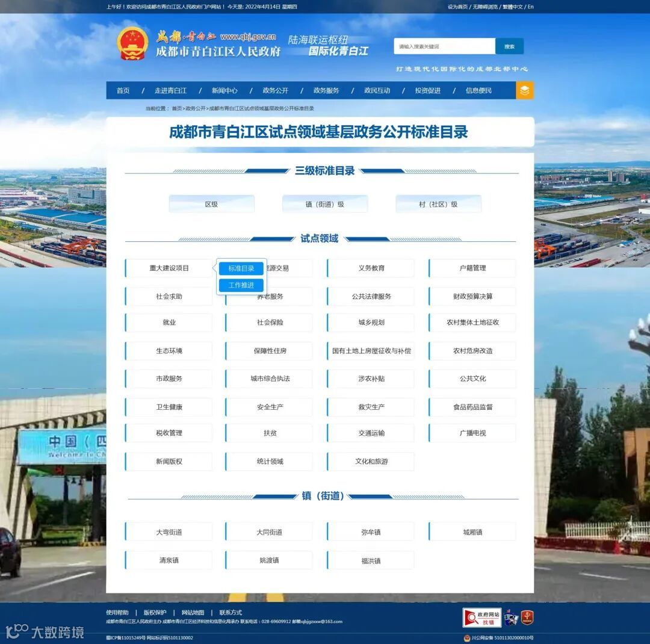Open the 涉农补贴 field
The width and height of the screenshot is (650, 644).
coord(371,379)
